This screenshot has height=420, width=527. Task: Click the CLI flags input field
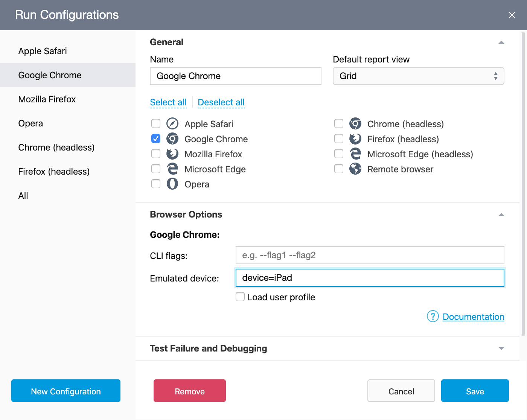pyautogui.click(x=370, y=255)
